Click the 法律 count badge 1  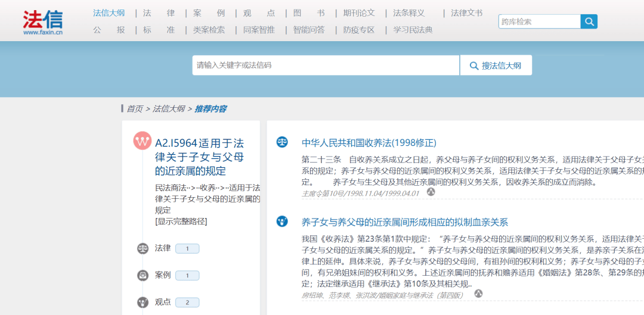point(187,248)
